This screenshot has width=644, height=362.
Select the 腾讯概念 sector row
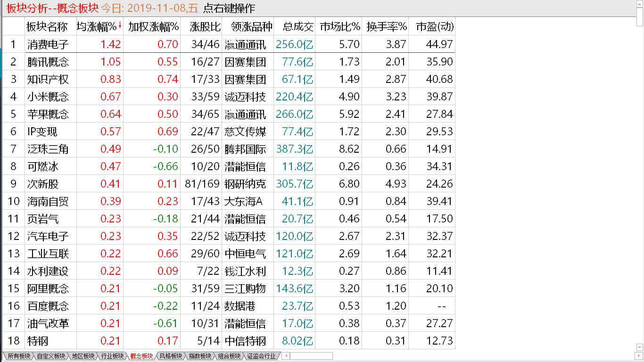[x=229, y=62]
